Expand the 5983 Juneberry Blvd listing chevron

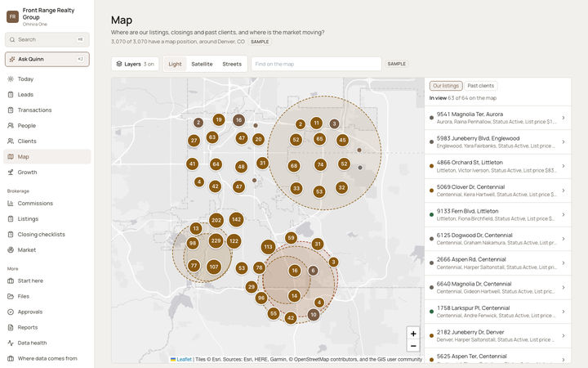(x=563, y=142)
